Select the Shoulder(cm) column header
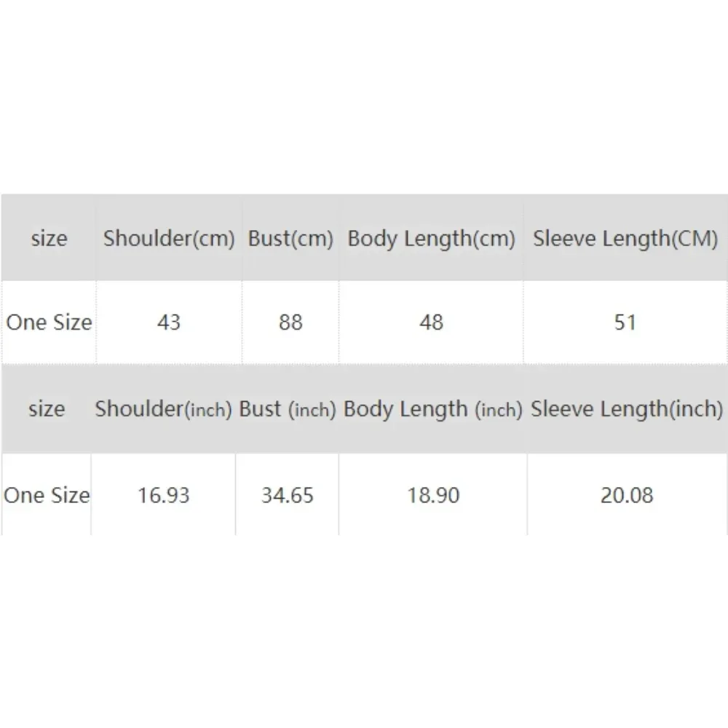This screenshot has height=728, width=728. coord(169,239)
